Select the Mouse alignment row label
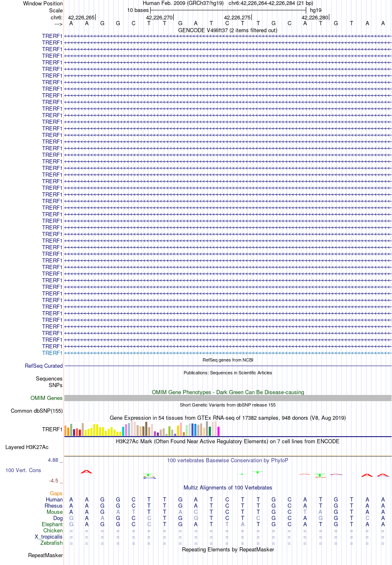 pyautogui.click(x=54, y=512)
